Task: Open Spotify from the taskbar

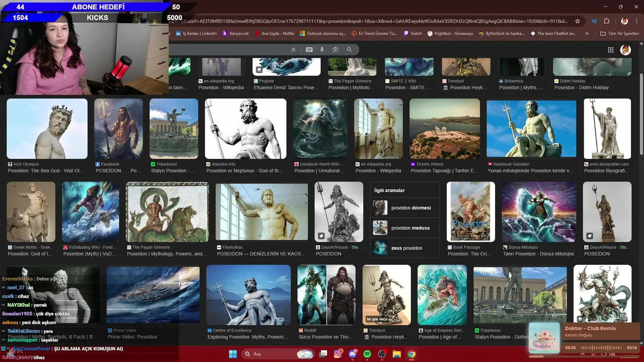Action: point(367,354)
